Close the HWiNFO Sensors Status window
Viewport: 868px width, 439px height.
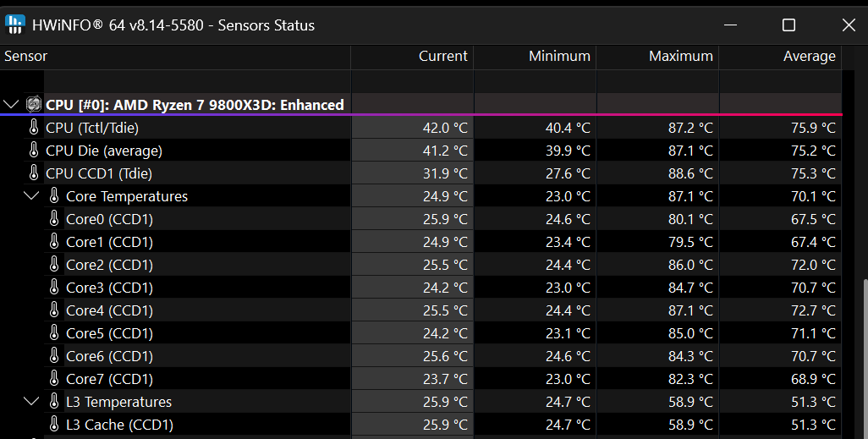tap(849, 25)
